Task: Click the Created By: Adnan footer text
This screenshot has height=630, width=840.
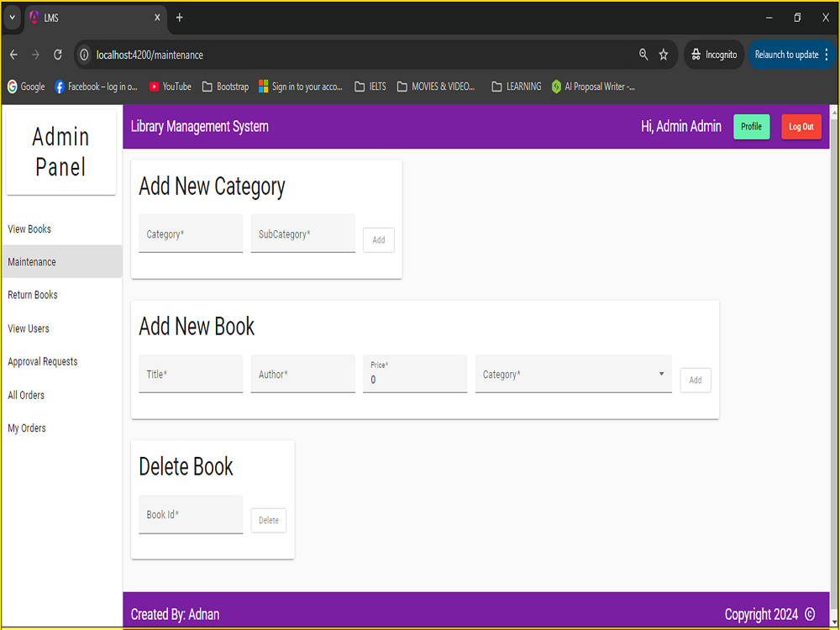Action: coord(175,614)
